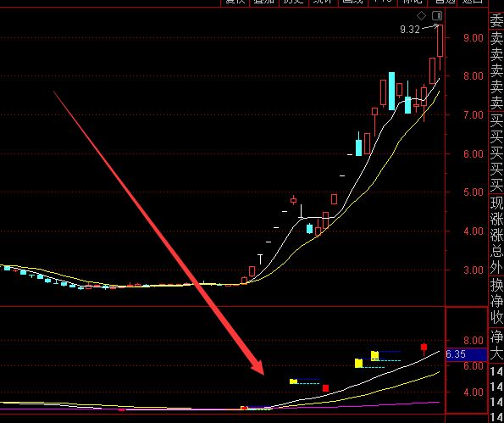Viewport: 504px width, 423px height.
Task: Click the 自选 watchlist button
Action: (x=442, y=2)
